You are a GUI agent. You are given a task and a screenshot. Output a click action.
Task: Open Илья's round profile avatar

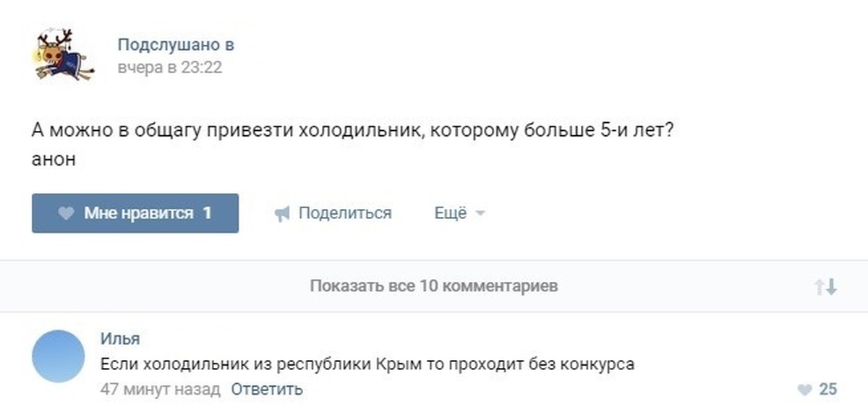pyautogui.click(x=59, y=356)
